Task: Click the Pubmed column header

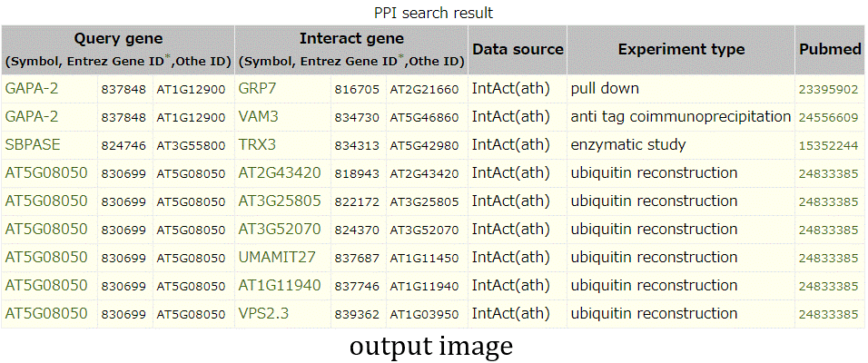Action: (x=830, y=50)
